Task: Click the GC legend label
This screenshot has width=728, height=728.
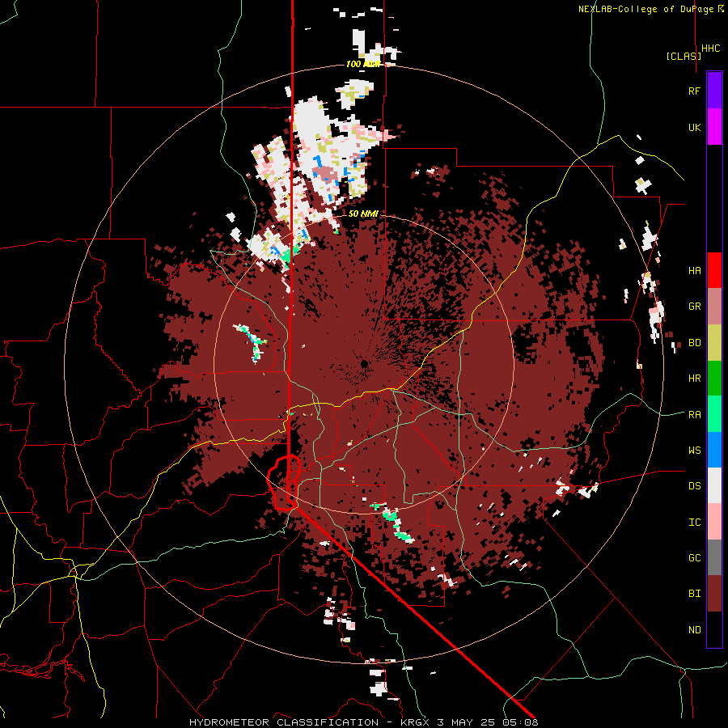Action: [x=694, y=558]
